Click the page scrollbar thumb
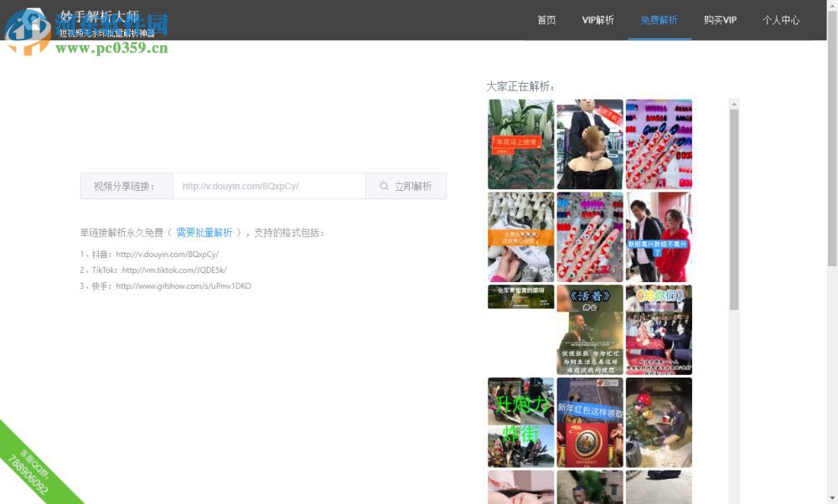 (832, 138)
